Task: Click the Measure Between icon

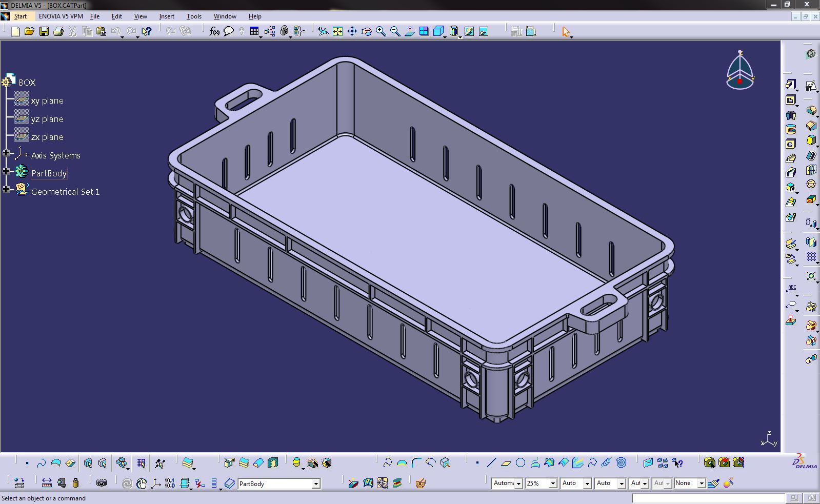Action: 47,483
